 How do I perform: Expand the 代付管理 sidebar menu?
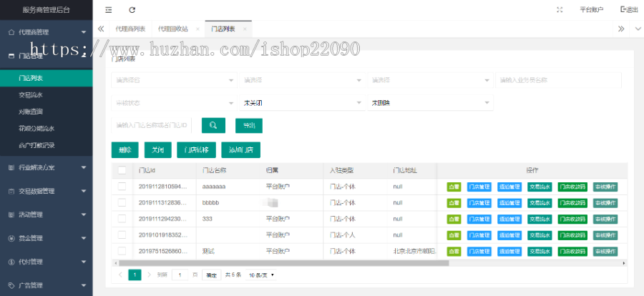[47, 262]
